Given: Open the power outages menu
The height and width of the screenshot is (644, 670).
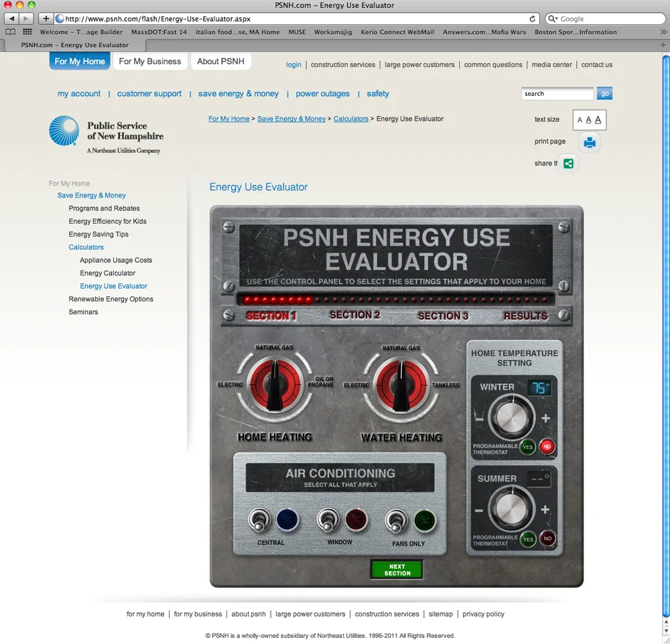Looking at the screenshot, I should point(323,94).
